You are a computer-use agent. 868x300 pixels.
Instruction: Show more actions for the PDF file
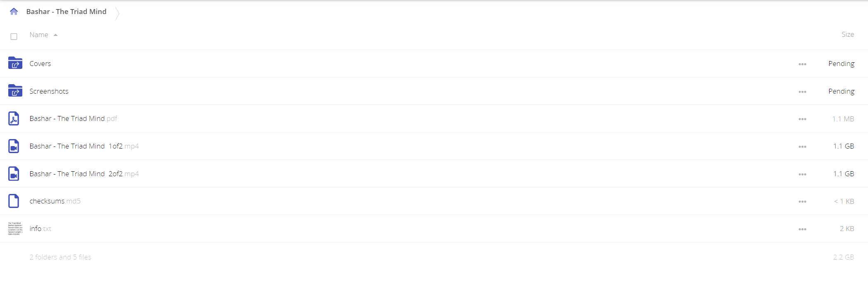coord(802,119)
